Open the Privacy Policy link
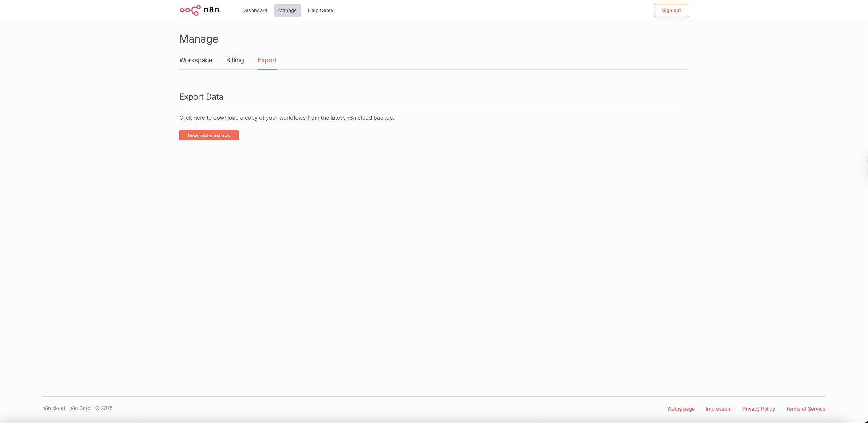This screenshot has width=868, height=423. coord(758,409)
